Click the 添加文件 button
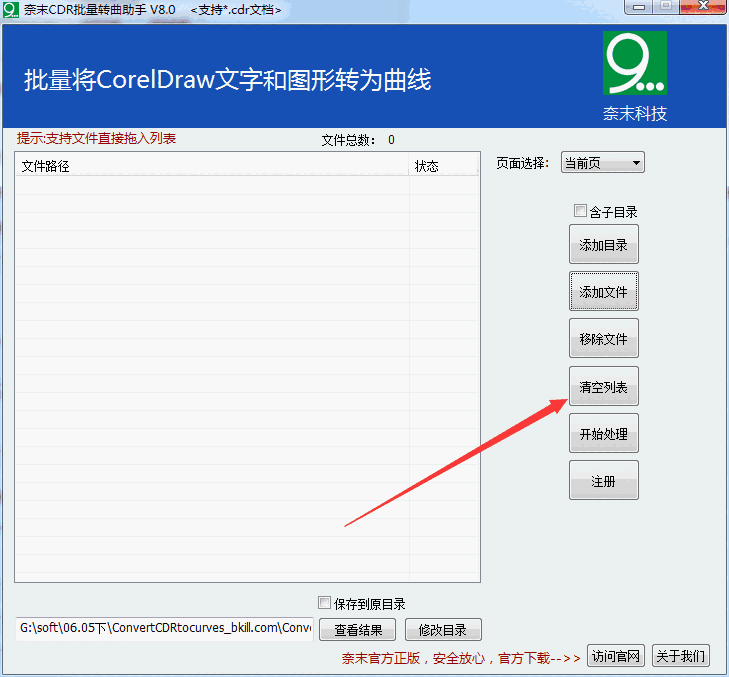The width and height of the screenshot is (729, 677). 603,292
